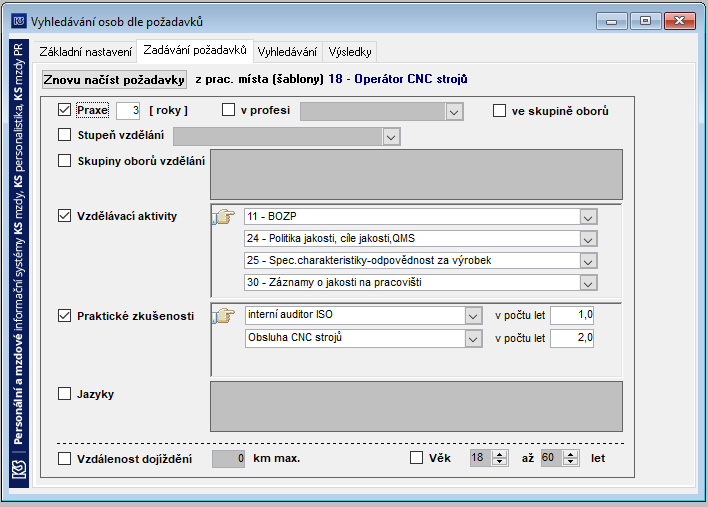The width and height of the screenshot is (708, 507).
Task: Click the pointing hand icon beside Vzdělávací aktivity
Action: click(224, 217)
